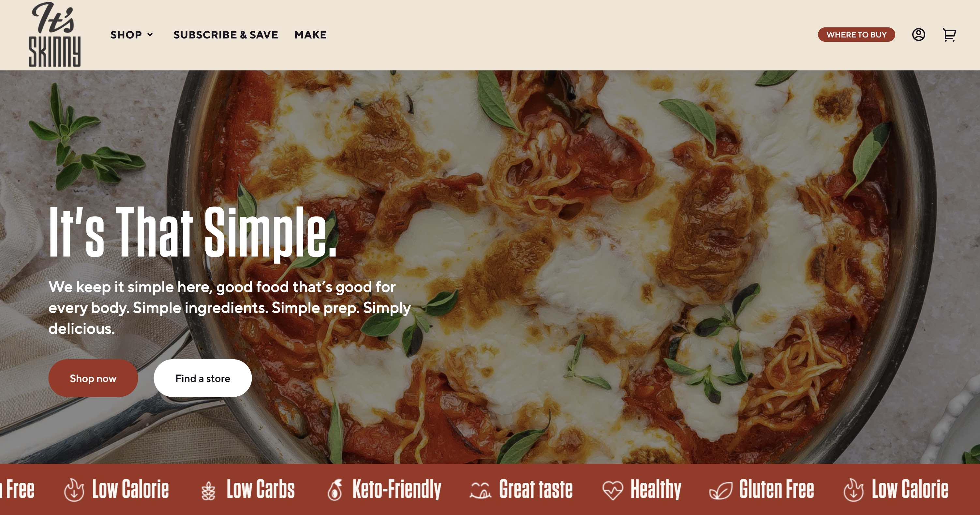Click the Find a store button
980x515 pixels.
pos(203,378)
